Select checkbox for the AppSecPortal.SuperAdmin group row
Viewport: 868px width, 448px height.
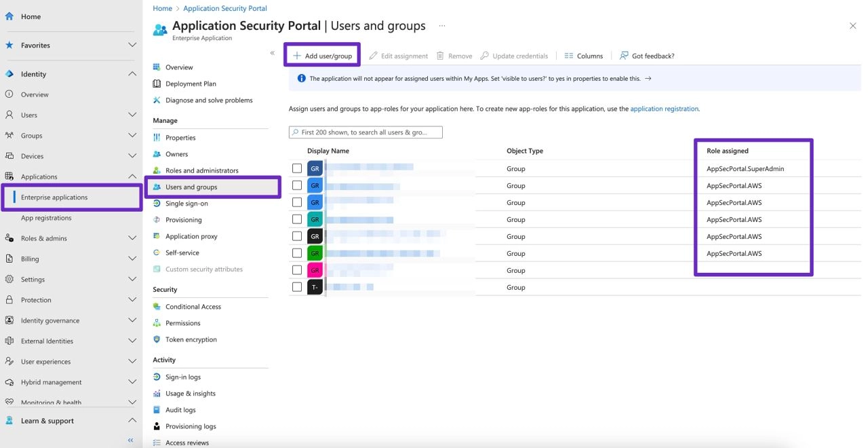297,168
